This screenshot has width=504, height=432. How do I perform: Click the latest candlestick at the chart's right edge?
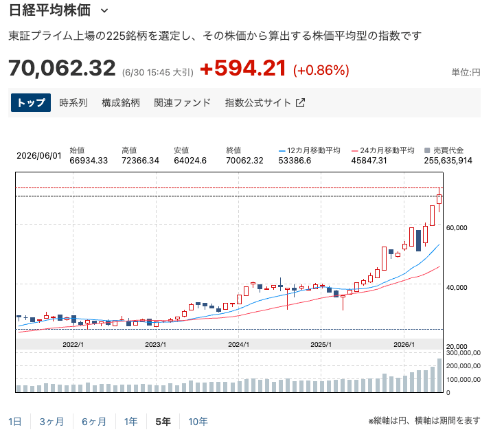pyautogui.click(x=439, y=199)
